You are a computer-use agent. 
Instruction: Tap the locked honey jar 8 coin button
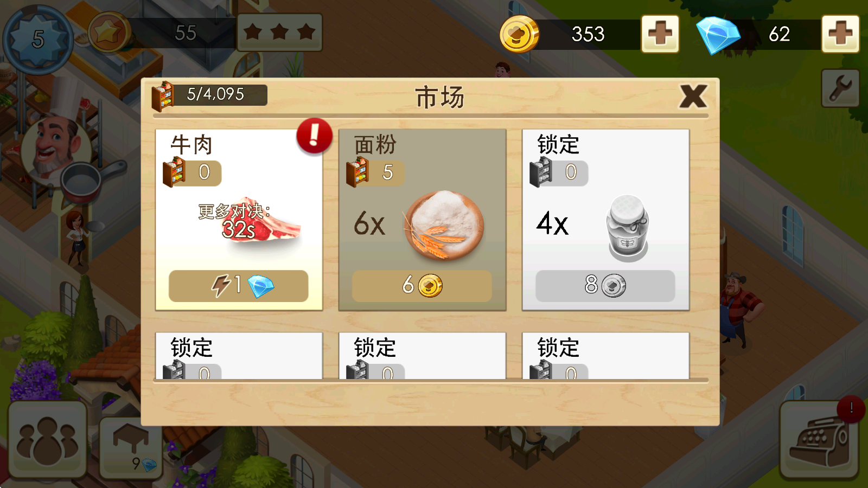click(605, 286)
